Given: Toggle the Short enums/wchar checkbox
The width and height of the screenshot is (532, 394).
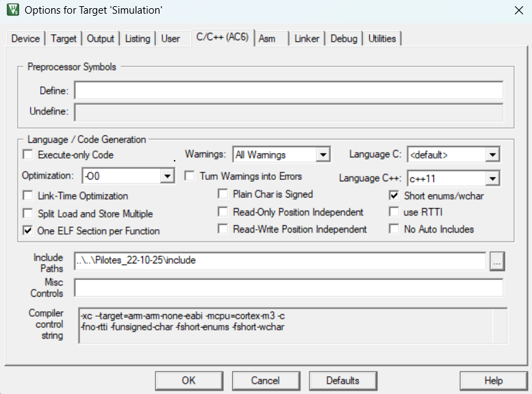Looking at the screenshot, I should click(394, 196).
